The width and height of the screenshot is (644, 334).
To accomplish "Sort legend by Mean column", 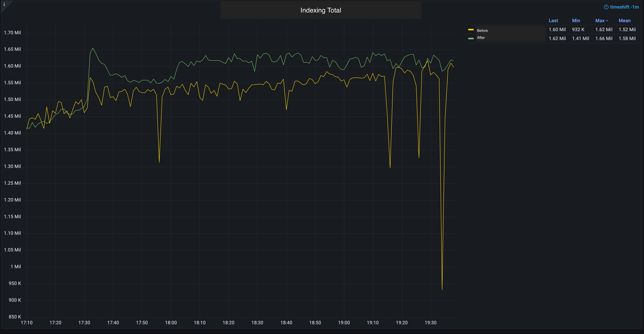I will point(624,20).
